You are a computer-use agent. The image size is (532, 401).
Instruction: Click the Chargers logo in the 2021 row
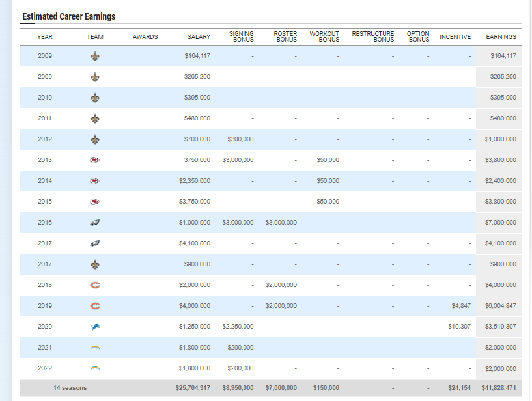(95, 348)
